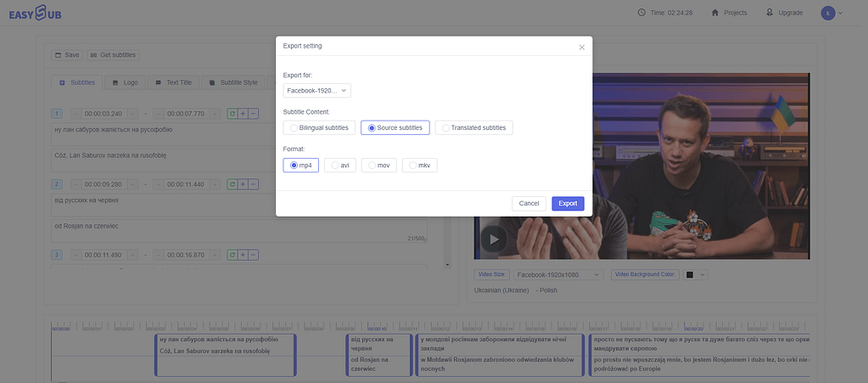Click reload icon on subtitle row 3
This screenshot has width=868, height=383.
pos(232,255)
